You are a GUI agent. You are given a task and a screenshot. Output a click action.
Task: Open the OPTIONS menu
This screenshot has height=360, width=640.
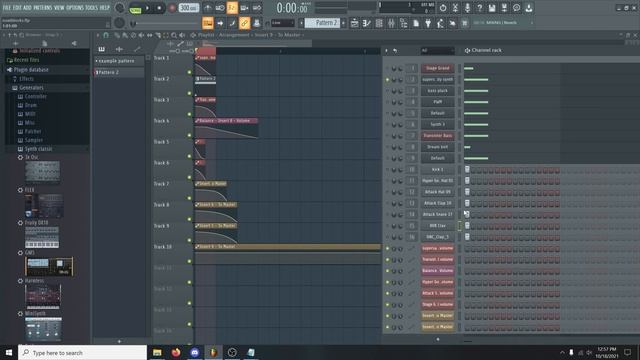click(x=75, y=7)
